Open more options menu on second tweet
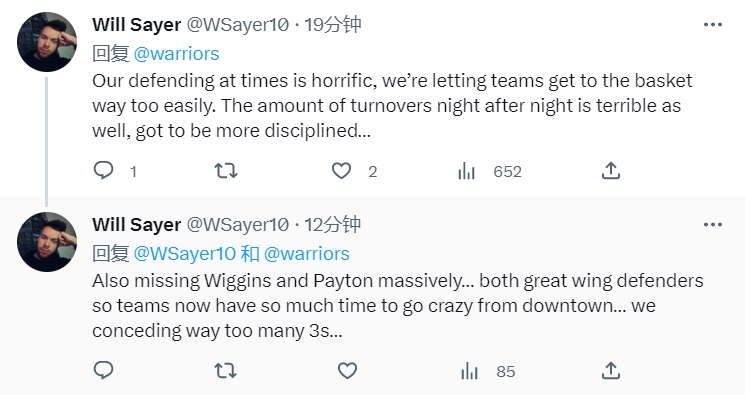745x395 pixels. [713, 225]
